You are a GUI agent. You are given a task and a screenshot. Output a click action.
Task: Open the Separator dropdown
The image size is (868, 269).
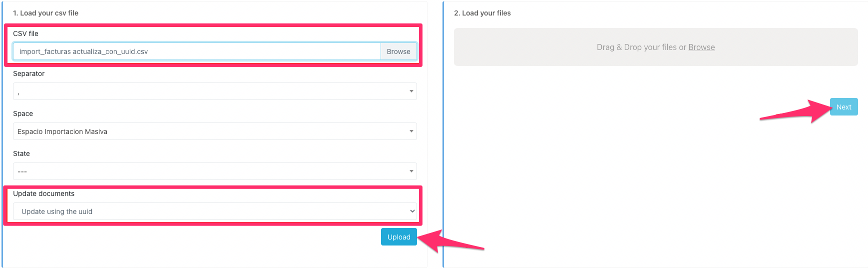point(215,91)
